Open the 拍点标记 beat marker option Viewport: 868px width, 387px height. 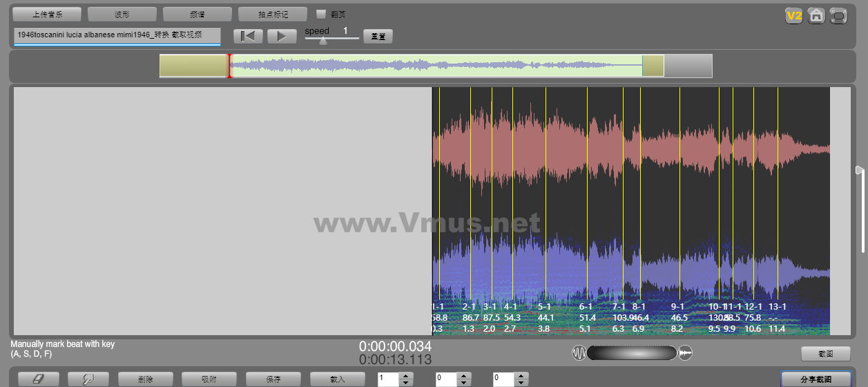click(272, 14)
